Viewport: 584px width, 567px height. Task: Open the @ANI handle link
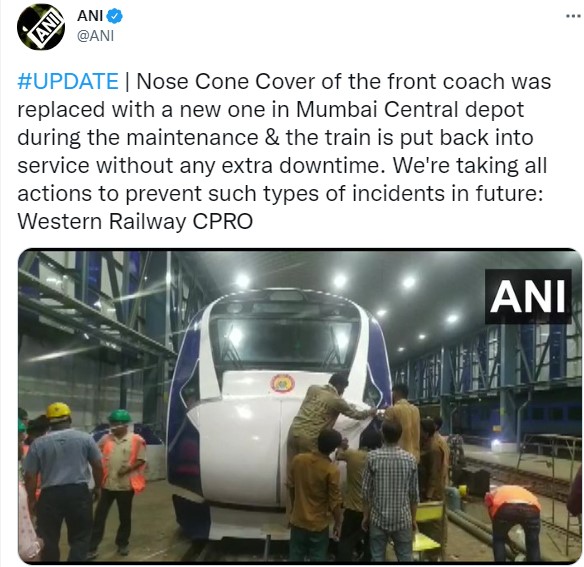tap(95, 36)
